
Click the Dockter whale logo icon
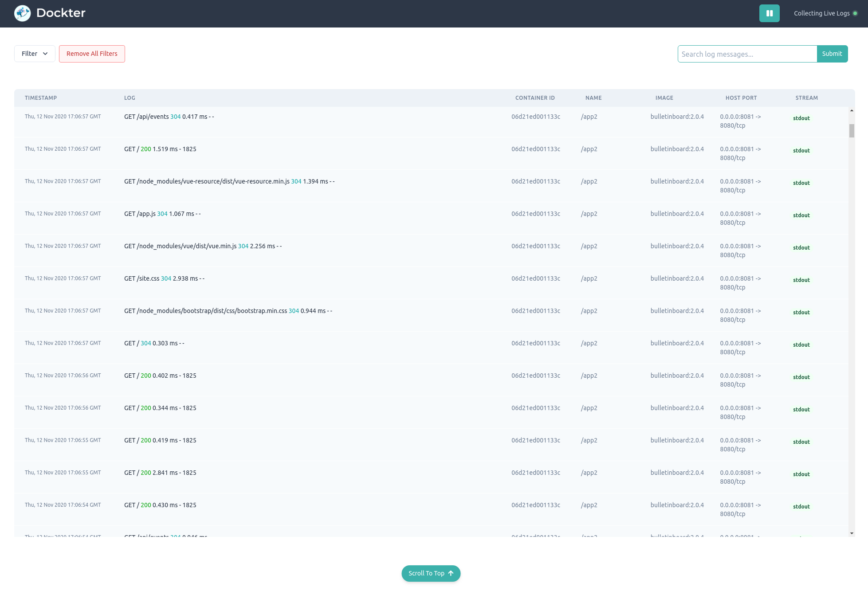22,13
